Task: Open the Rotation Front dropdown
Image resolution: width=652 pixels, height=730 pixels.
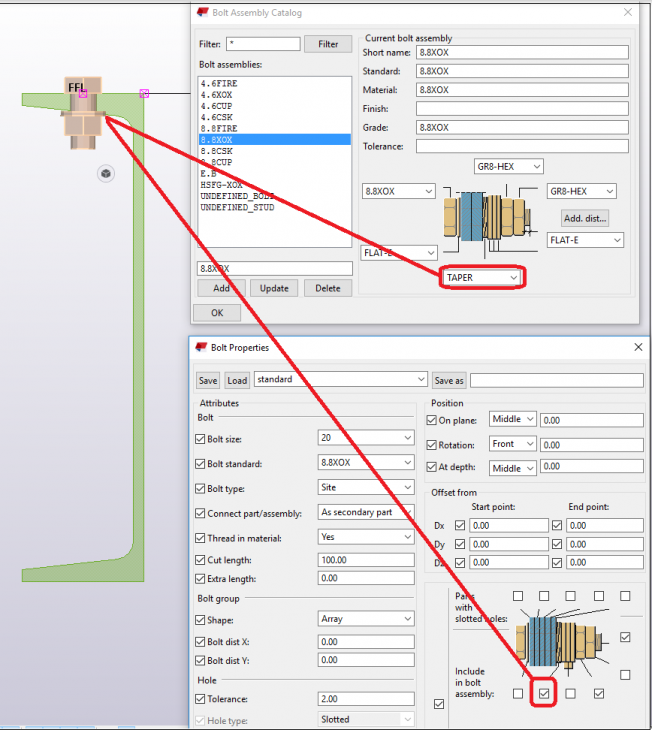Action: tap(513, 444)
